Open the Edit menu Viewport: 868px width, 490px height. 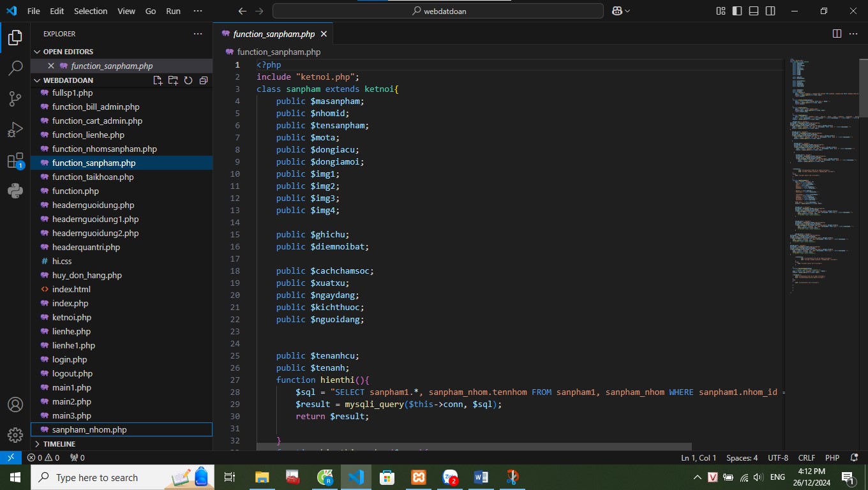coord(57,11)
